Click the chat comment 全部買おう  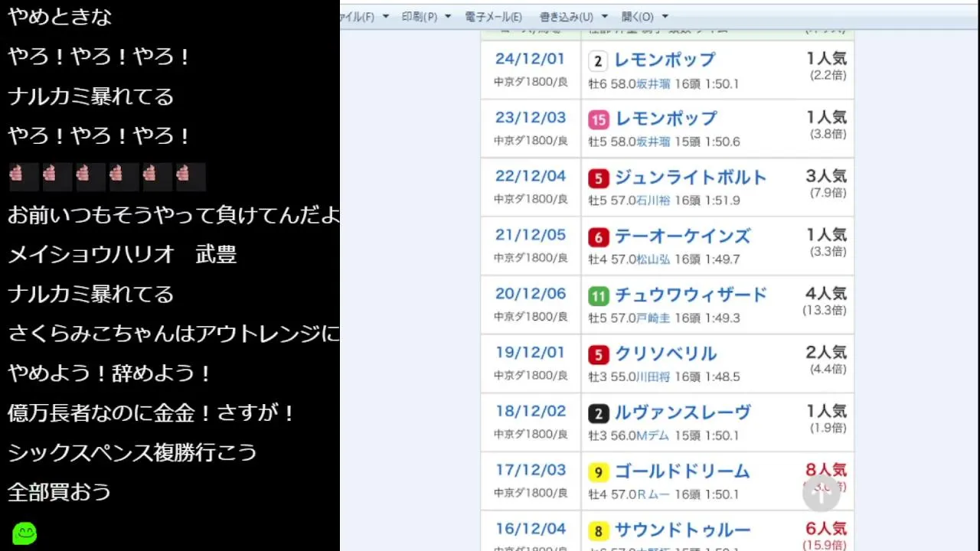pyautogui.click(x=60, y=492)
